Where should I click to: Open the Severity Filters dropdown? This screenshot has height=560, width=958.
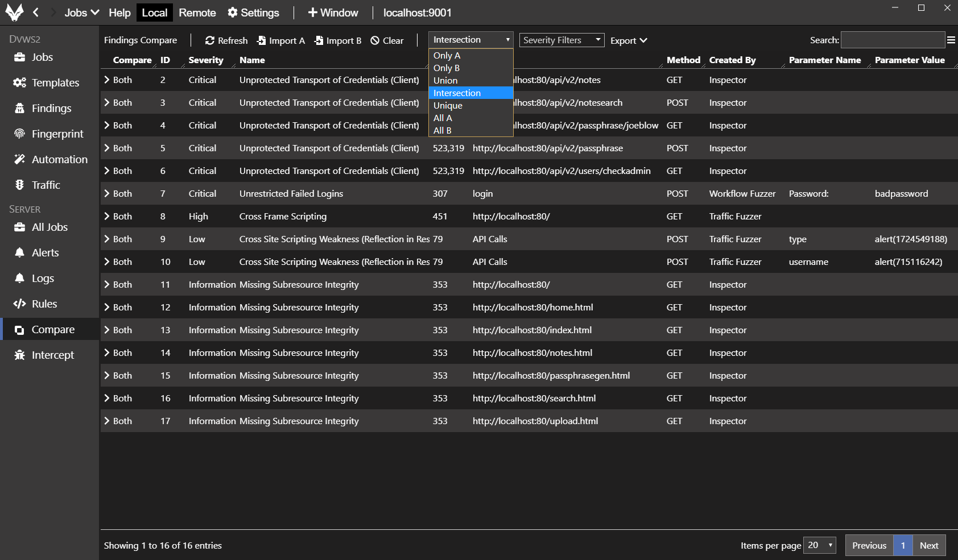click(561, 40)
